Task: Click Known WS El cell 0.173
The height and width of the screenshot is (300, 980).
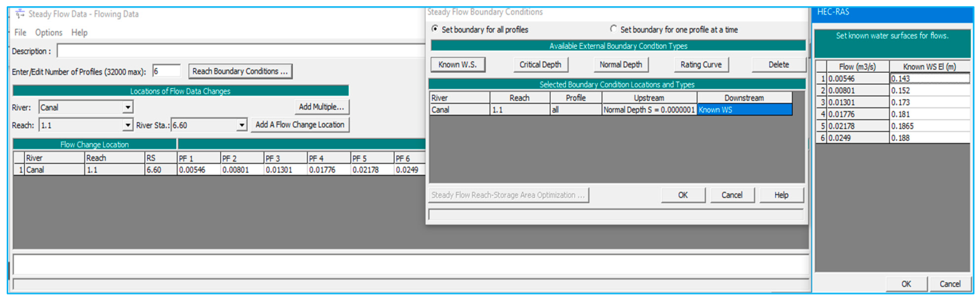Action: pyautogui.click(x=930, y=102)
